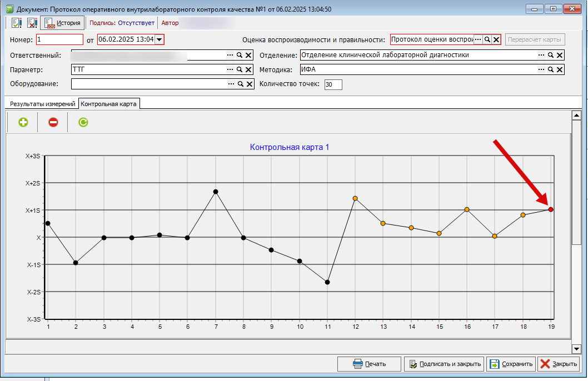
Task: Clear the Методика ИФА field
Action: tap(560, 69)
